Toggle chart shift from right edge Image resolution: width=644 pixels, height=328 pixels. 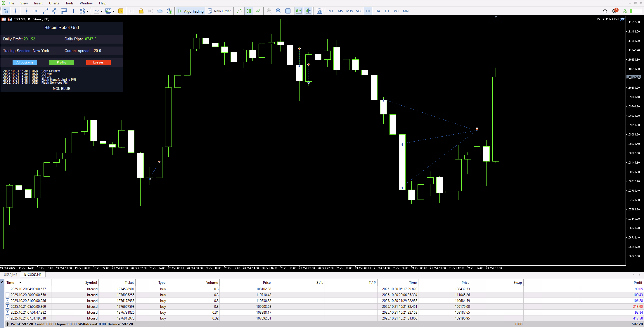pyautogui.click(x=308, y=11)
